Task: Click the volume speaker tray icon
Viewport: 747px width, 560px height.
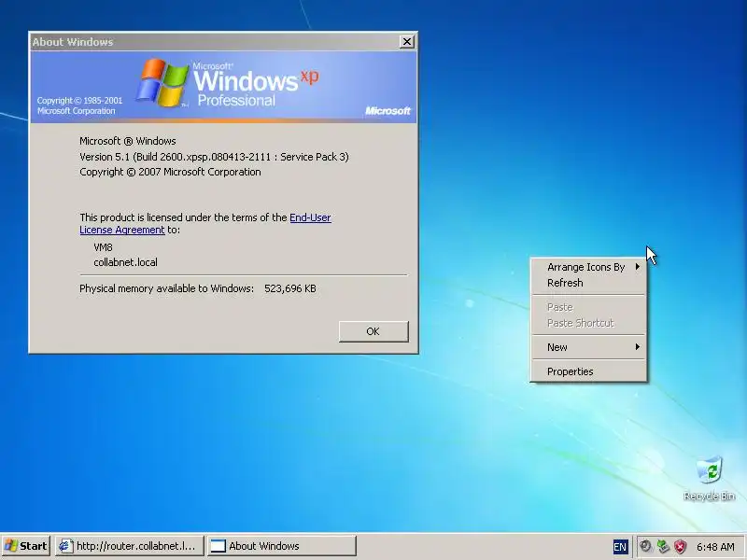Action: [645, 546]
